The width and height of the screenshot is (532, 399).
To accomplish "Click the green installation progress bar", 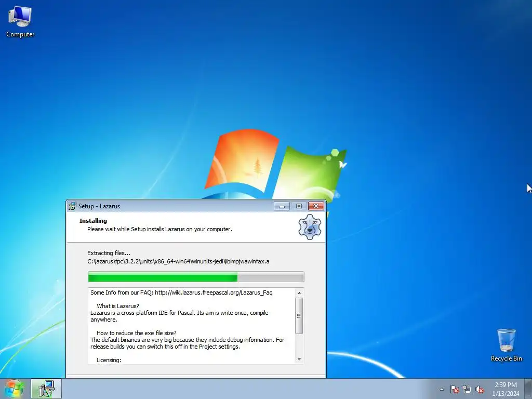I will coord(196,277).
